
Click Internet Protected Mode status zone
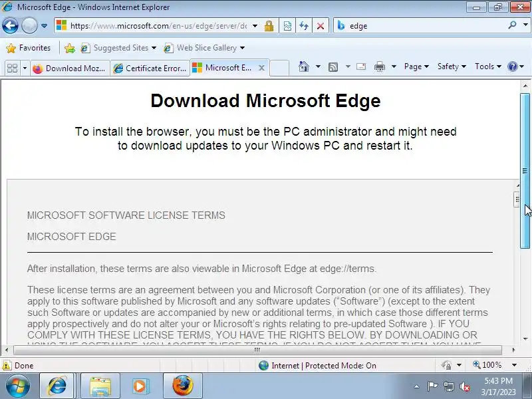318,365
